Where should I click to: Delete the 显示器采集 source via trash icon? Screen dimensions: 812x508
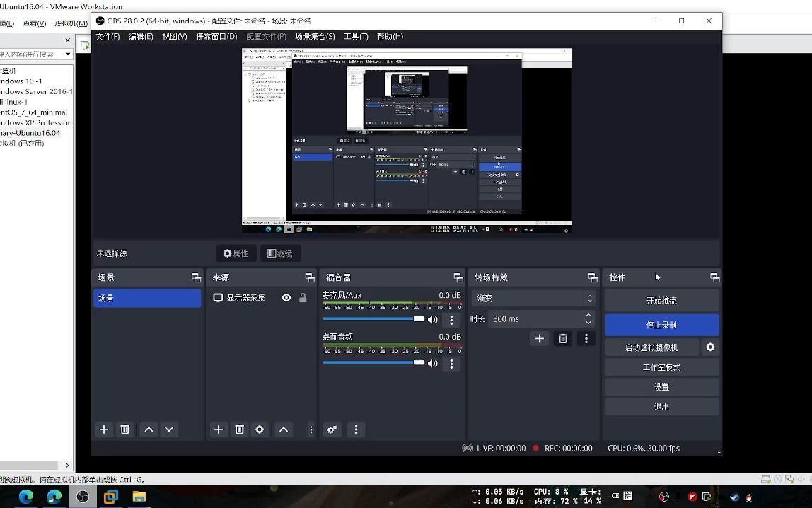(x=239, y=429)
